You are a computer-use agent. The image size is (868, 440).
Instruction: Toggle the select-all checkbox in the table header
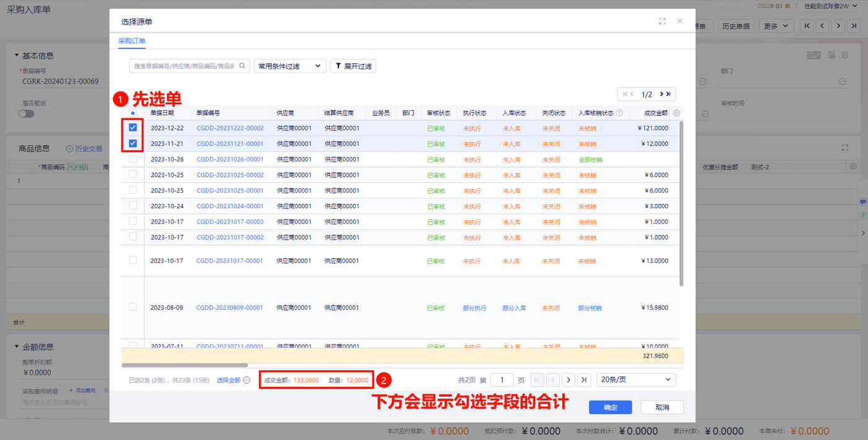pyautogui.click(x=133, y=113)
